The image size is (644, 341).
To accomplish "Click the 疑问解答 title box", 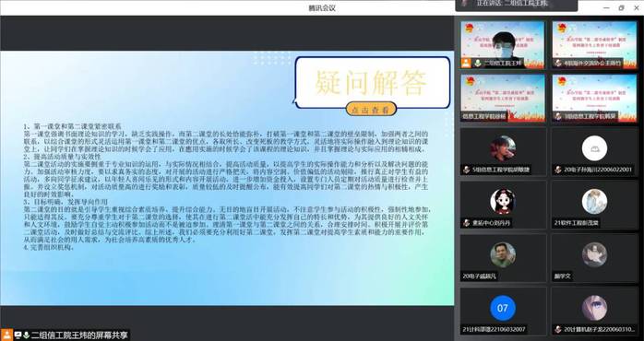I will pyautogui.click(x=373, y=82).
